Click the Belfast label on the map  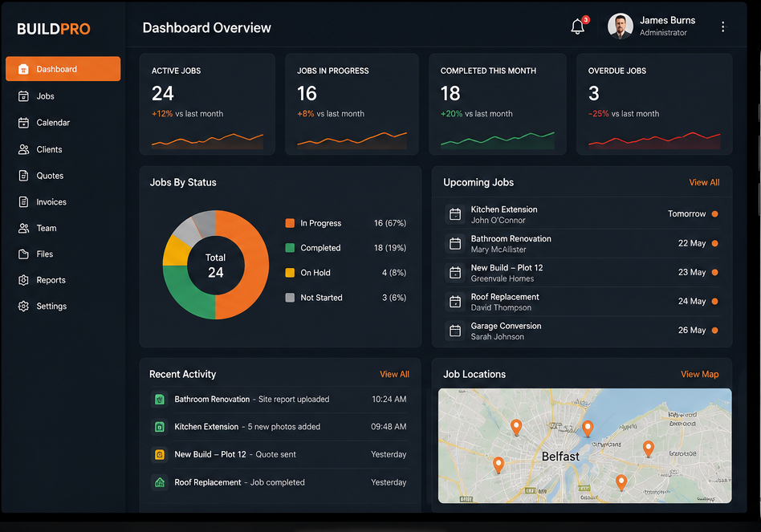[x=560, y=457]
